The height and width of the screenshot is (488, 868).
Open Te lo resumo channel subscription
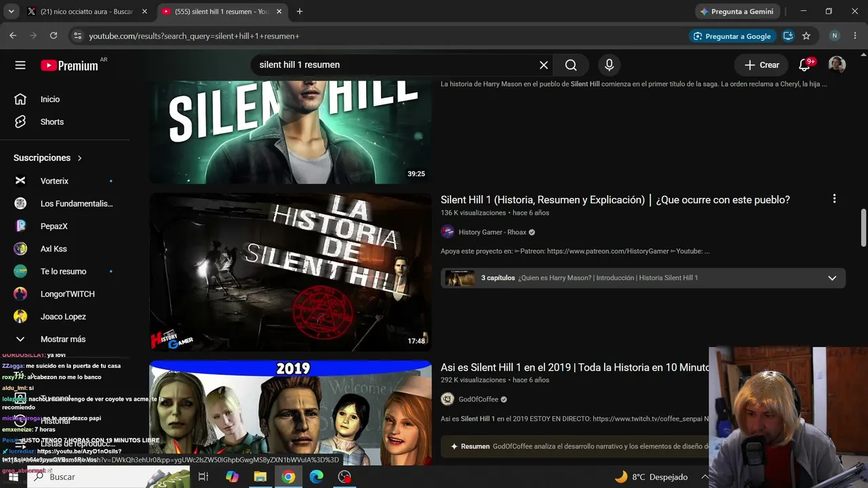coord(65,271)
